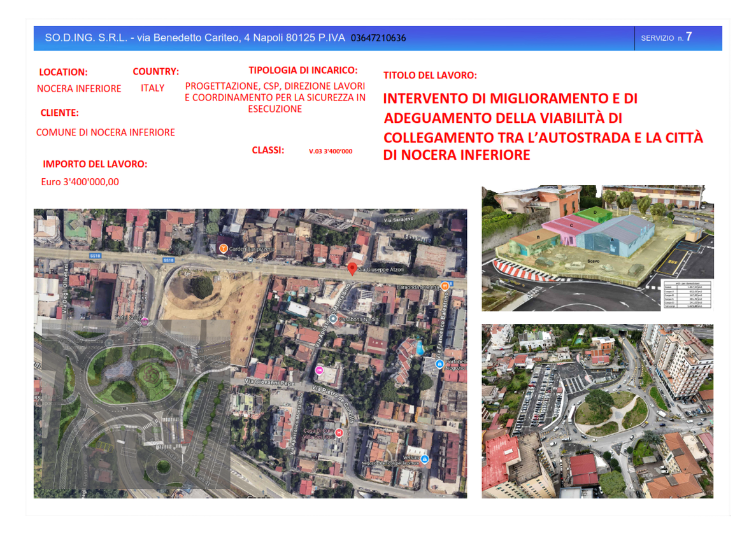The width and height of the screenshot is (756, 534).
Task: Click the Casabona Nicola map marker
Action: tap(332, 319)
